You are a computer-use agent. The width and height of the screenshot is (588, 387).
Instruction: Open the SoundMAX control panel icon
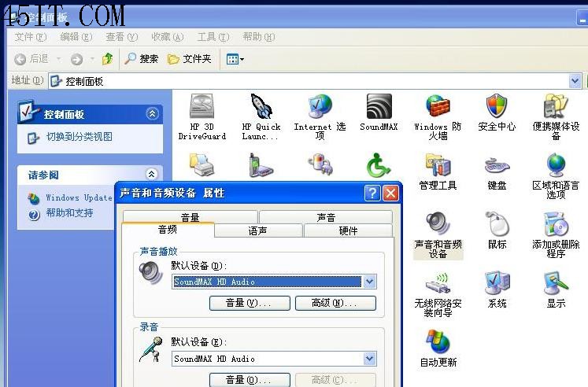[x=379, y=106]
